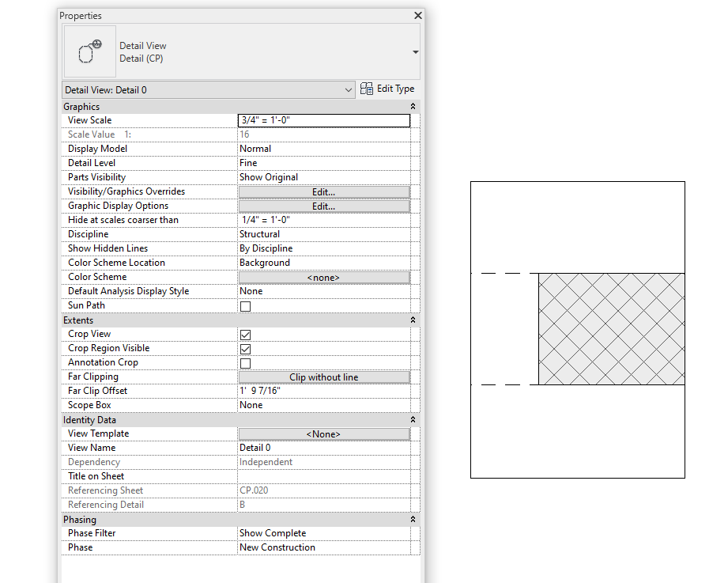Edit the Visibility/Graphics Overrides

tap(323, 191)
